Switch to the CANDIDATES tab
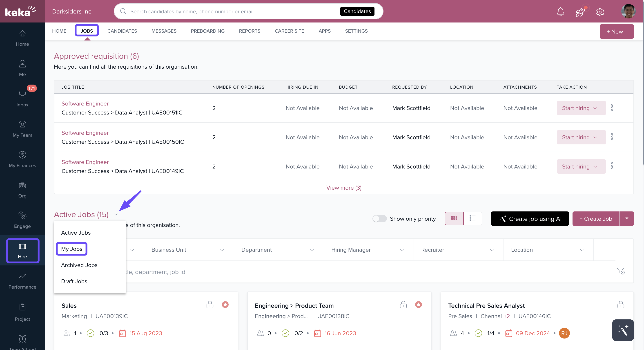This screenshot has width=644, height=350. point(122,31)
